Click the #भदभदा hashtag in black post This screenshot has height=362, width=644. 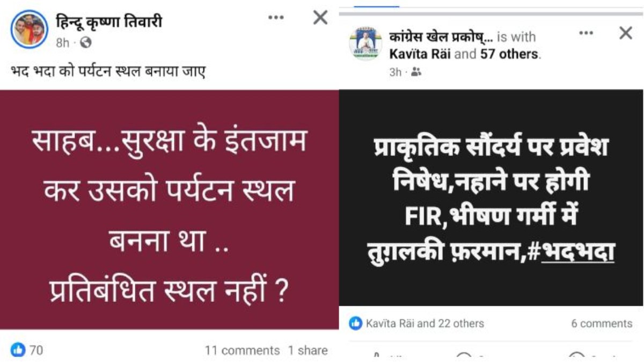573,252
